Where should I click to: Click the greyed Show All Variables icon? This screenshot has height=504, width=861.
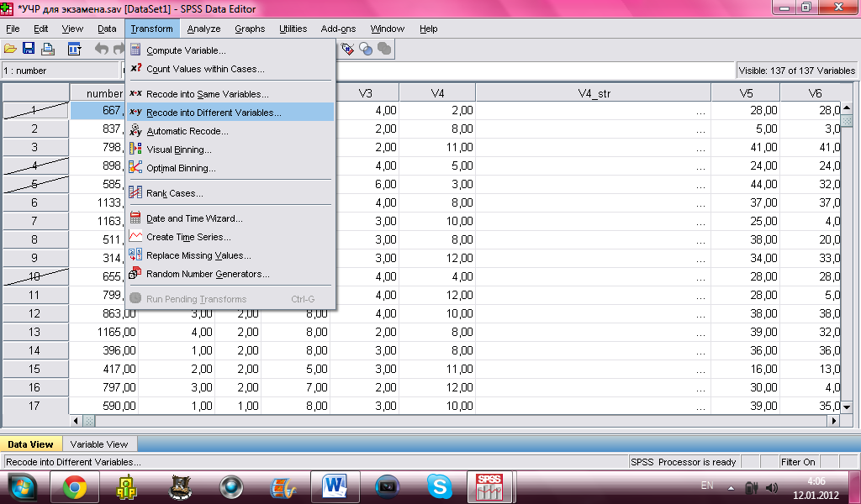click(x=384, y=50)
